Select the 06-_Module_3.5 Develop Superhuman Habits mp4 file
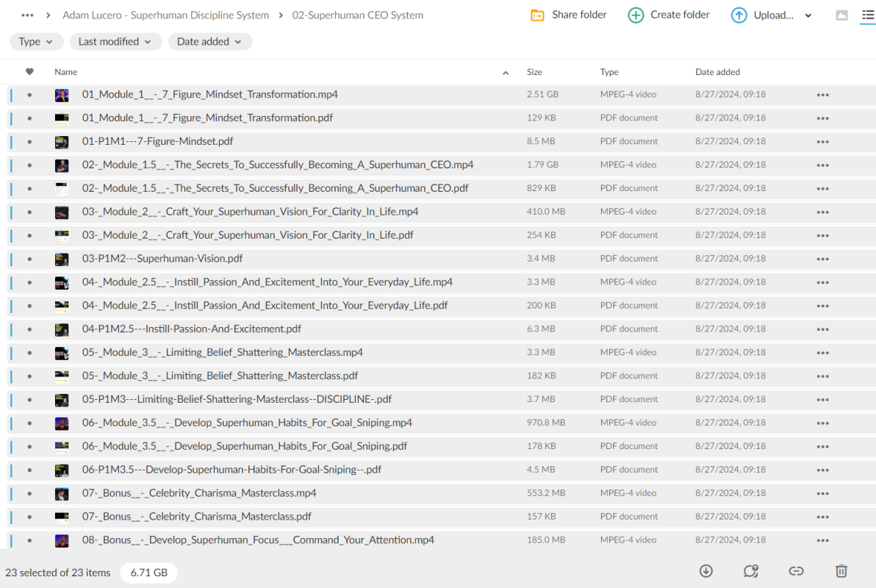The image size is (876, 588). (247, 423)
